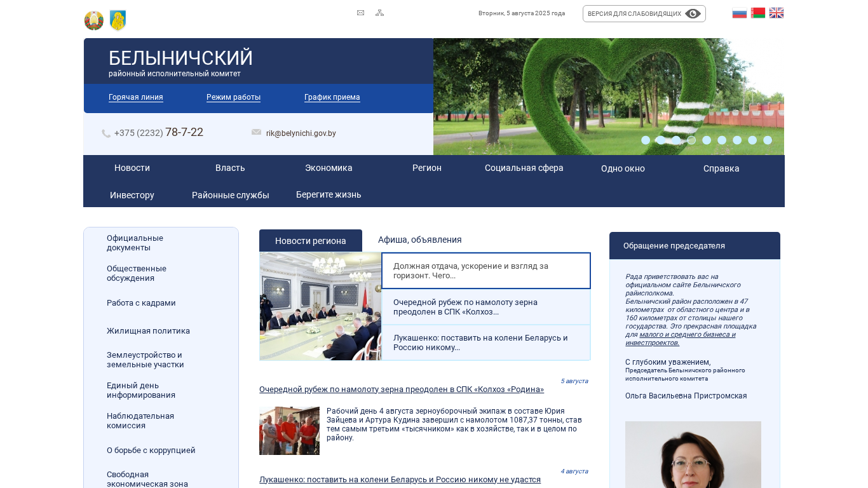868x488 pixels.
Task: Click the green heart banner image
Action: pos(609,97)
